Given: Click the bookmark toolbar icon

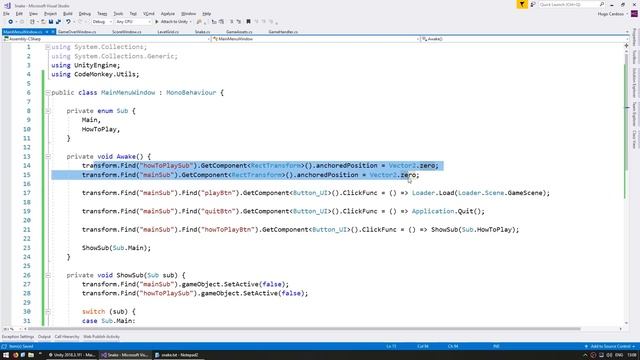Looking at the screenshot, I should pos(248,22).
